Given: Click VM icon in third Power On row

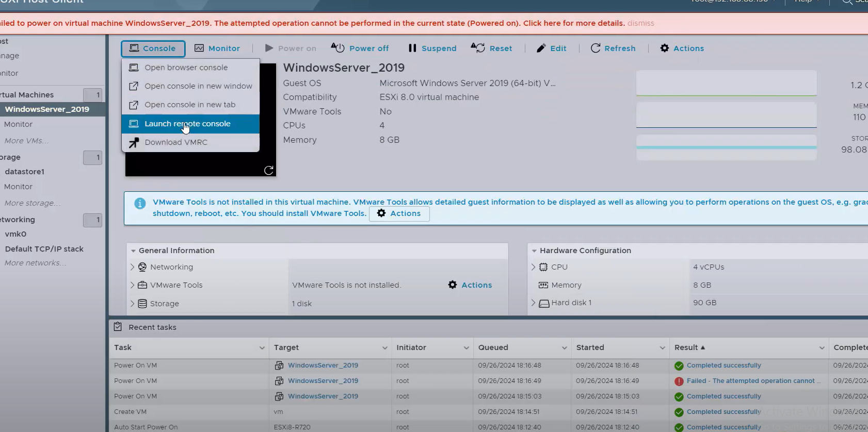Looking at the screenshot, I should click(279, 396).
